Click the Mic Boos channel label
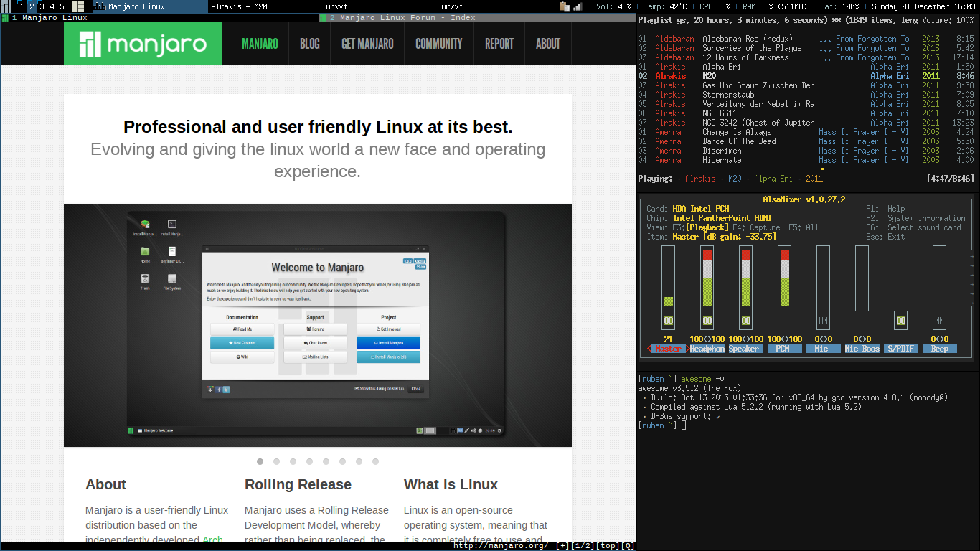Image resolution: width=980 pixels, height=551 pixels. [x=862, y=349]
